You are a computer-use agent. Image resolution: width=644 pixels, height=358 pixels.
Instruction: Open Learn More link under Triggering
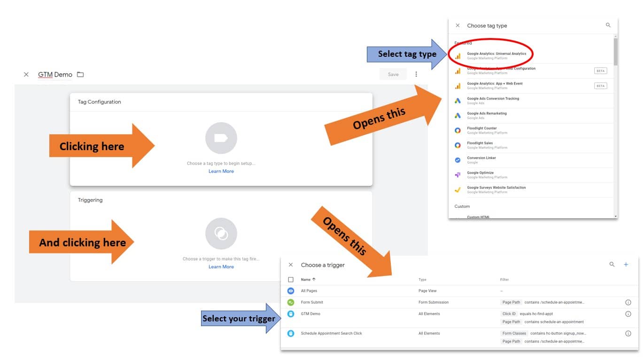point(221,267)
